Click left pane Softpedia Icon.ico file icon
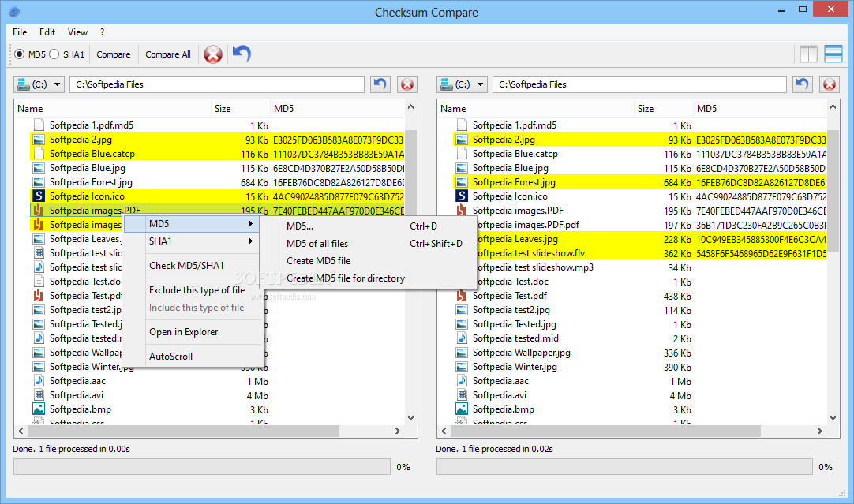Screen dimensions: 854x504 38,196
